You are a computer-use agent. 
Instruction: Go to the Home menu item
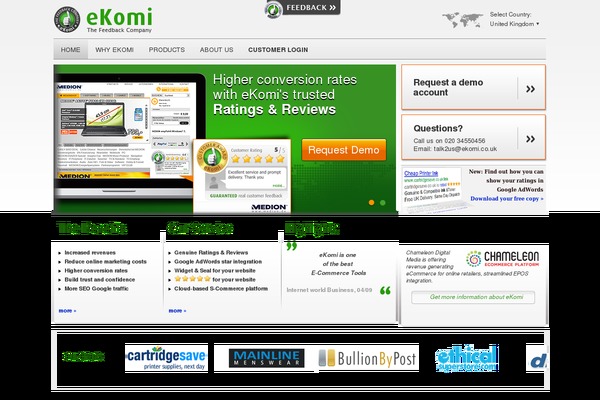(x=70, y=50)
